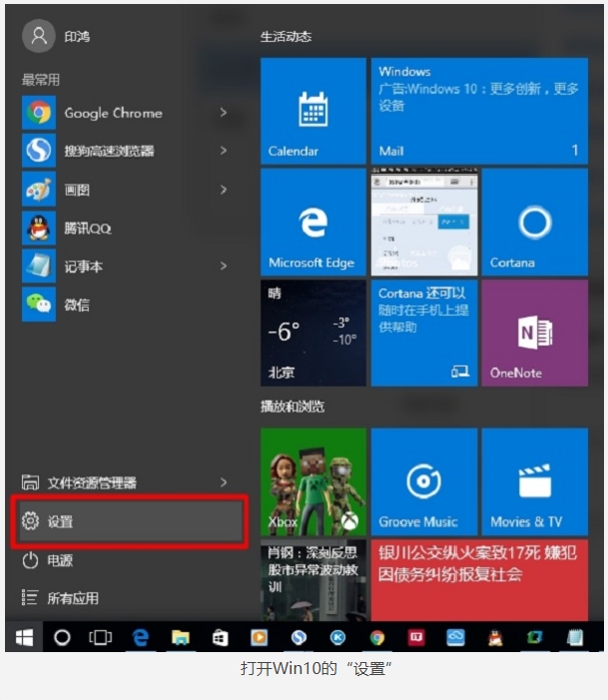This screenshot has width=608, height=700.
Task: Expand Google Chrome jump list arrow
Action: point(224,113)
